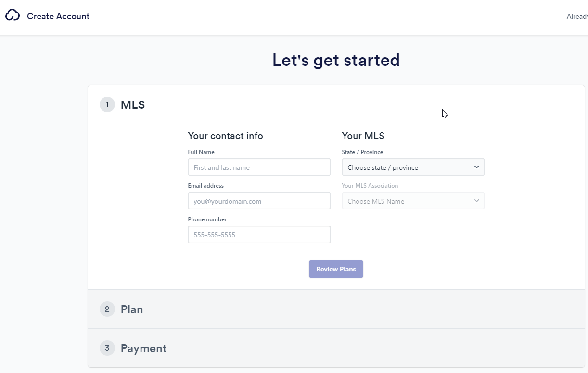
Task: Click the step 2 Plan circle indicator
Action: point(107,309)
